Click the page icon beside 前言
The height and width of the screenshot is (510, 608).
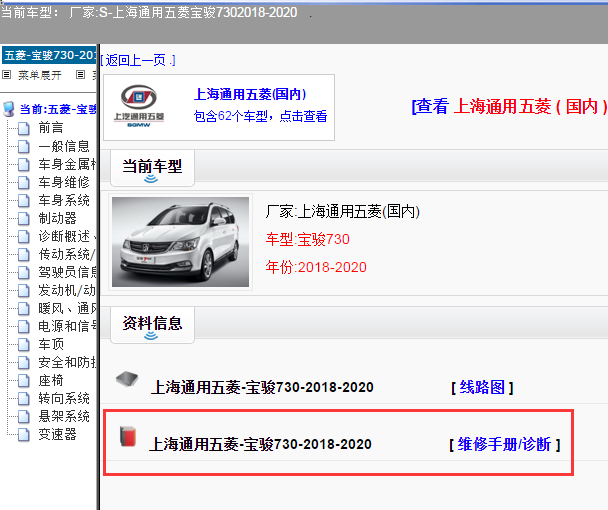(24, 128)
